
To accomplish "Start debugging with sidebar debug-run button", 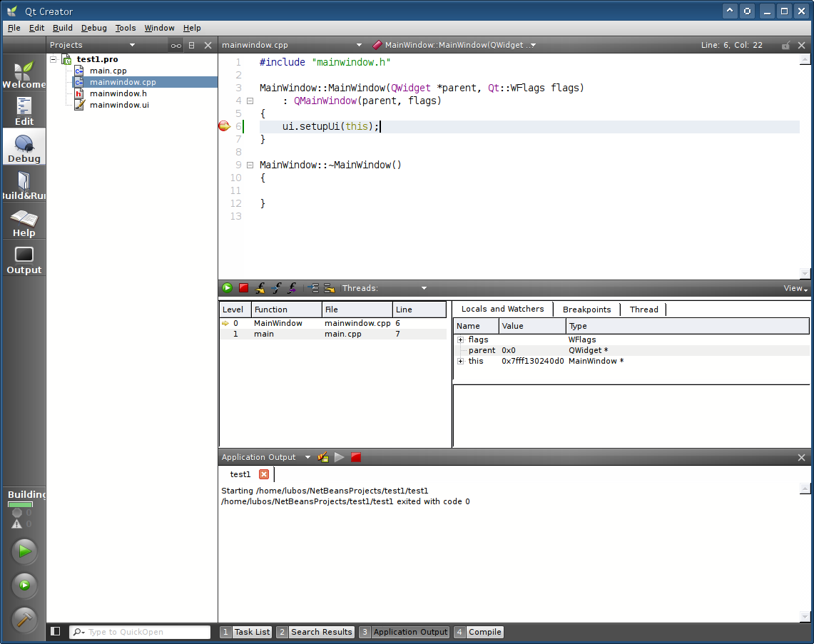I will coord(24,586).
